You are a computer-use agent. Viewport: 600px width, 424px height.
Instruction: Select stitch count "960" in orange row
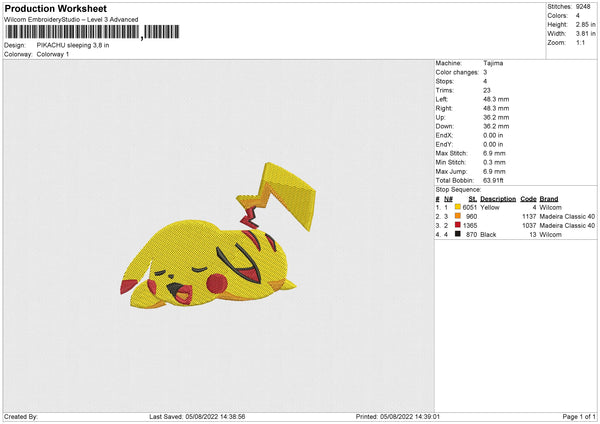pyautogui.click(x=471, y=216)
